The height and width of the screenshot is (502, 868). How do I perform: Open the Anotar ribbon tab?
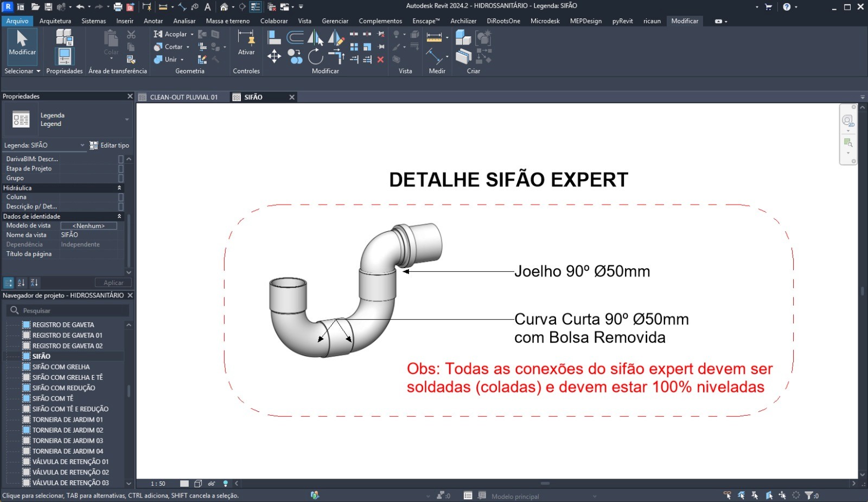click(x=153, y=21)
